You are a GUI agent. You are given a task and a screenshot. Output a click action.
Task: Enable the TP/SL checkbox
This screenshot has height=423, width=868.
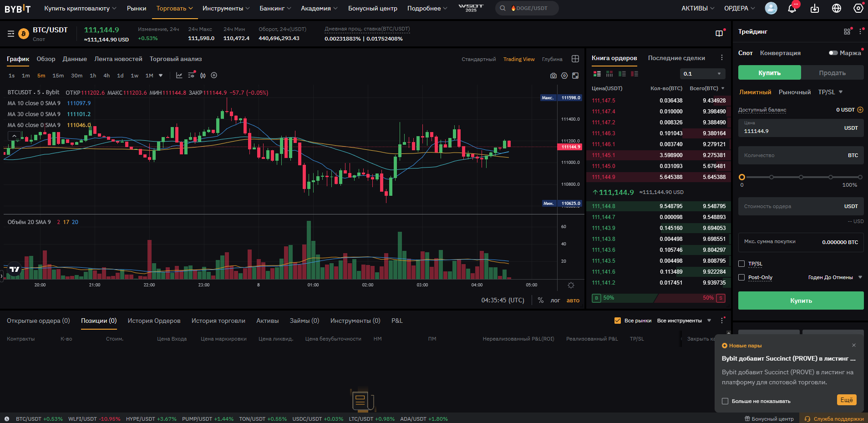click(741, 264)
